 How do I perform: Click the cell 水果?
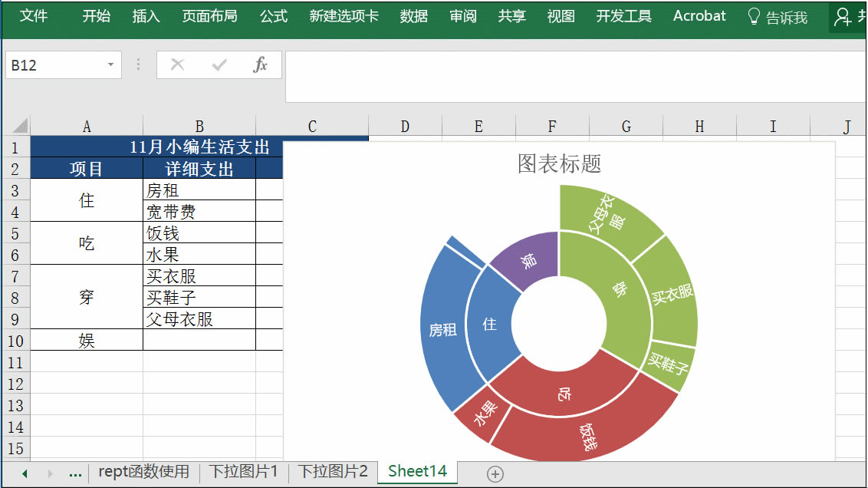(199, 254)
